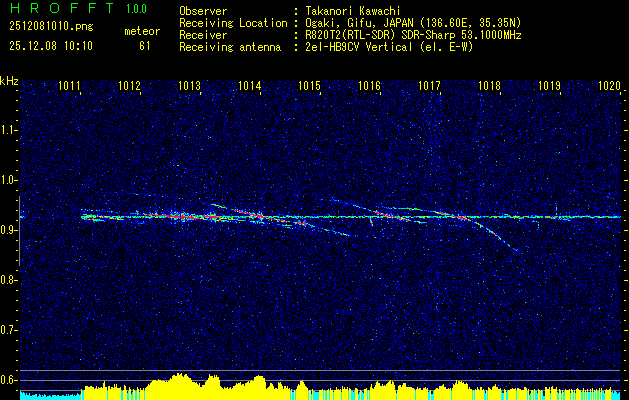Select the 2el-HB9CV Vertical antenna text

tap(390, 47)
